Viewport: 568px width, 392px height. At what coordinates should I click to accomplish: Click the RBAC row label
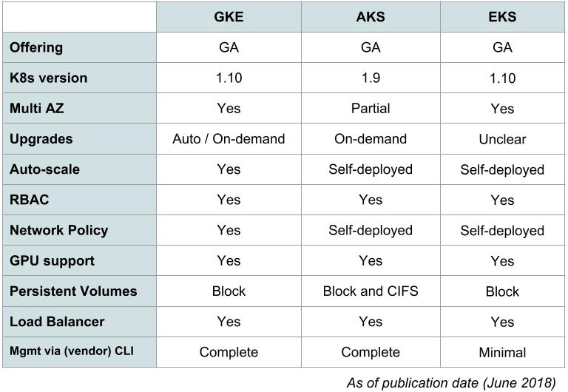pos(29,200)
